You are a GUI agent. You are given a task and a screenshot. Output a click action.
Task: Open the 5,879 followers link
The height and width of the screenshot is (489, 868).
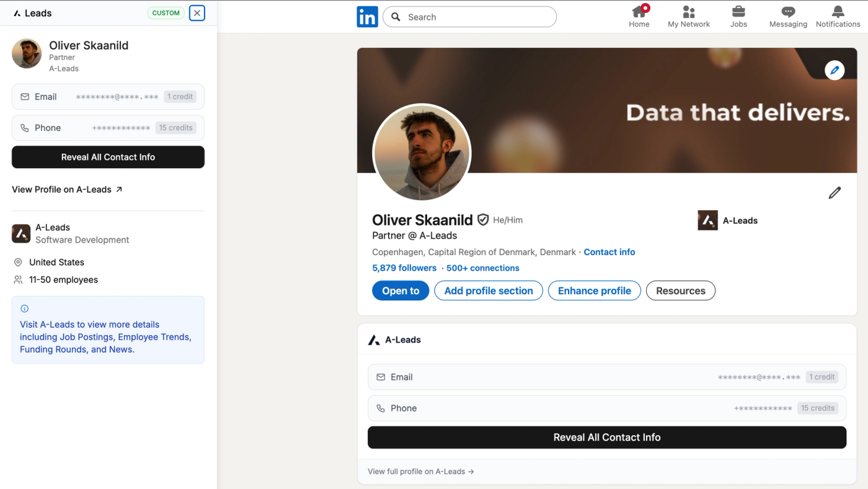[404, 268]
